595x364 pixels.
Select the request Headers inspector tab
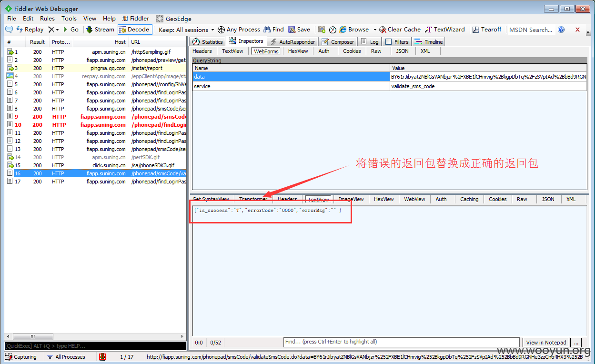click(202, 51)
